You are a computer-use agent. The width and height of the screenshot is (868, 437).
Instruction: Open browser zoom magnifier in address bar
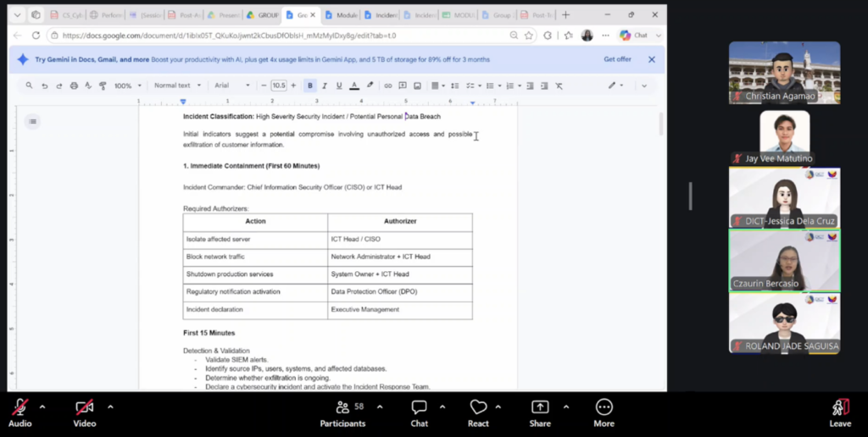514,36
